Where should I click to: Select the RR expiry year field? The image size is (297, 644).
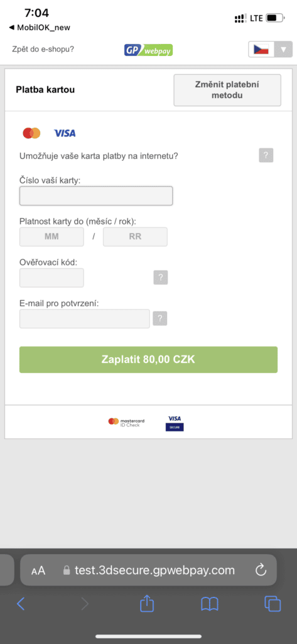click(x=135, y=236)
